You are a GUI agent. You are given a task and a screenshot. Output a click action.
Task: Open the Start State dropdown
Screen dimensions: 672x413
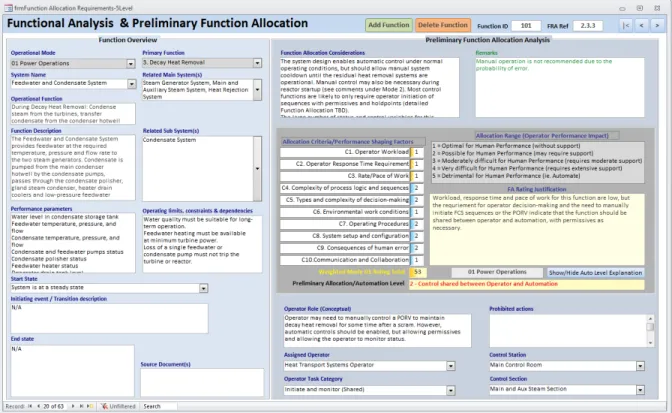click(x=204, y=288)
